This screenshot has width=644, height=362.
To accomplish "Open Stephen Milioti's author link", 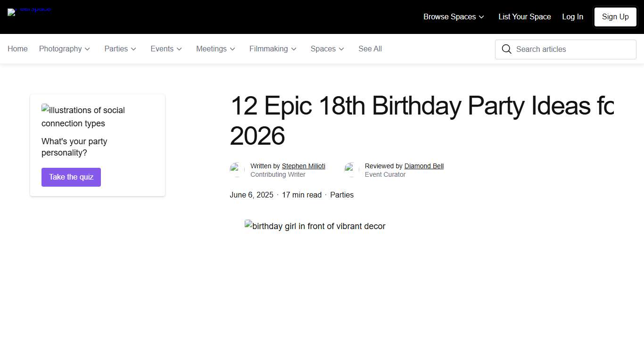I will [x=303, y=166].
